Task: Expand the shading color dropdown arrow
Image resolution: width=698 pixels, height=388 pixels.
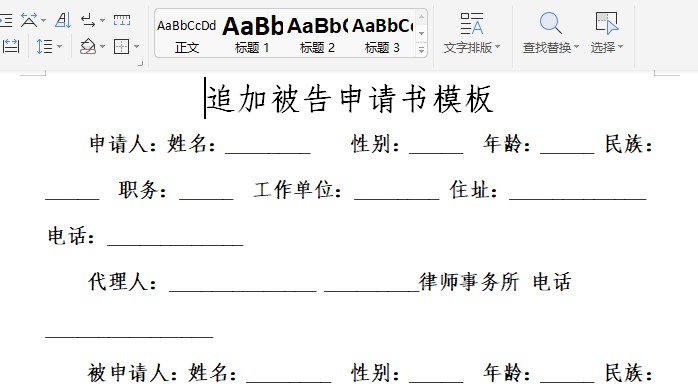Action: (102, 46)
